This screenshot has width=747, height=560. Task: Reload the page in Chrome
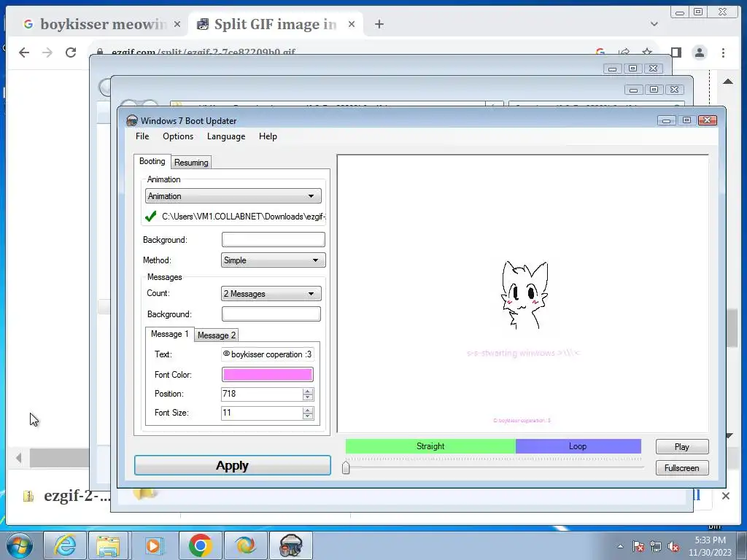[71, 52]
